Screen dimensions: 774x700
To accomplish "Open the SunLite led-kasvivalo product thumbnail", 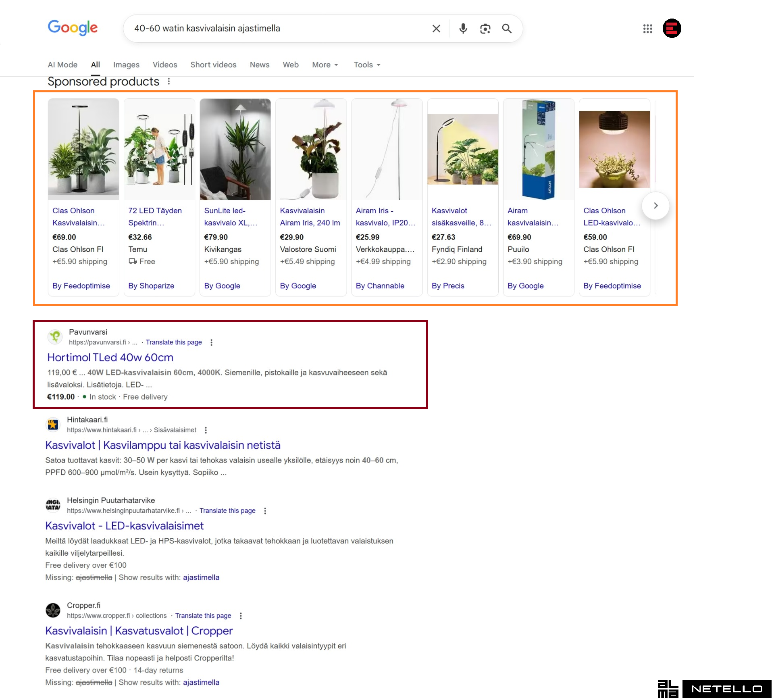I will click(235, 149).
